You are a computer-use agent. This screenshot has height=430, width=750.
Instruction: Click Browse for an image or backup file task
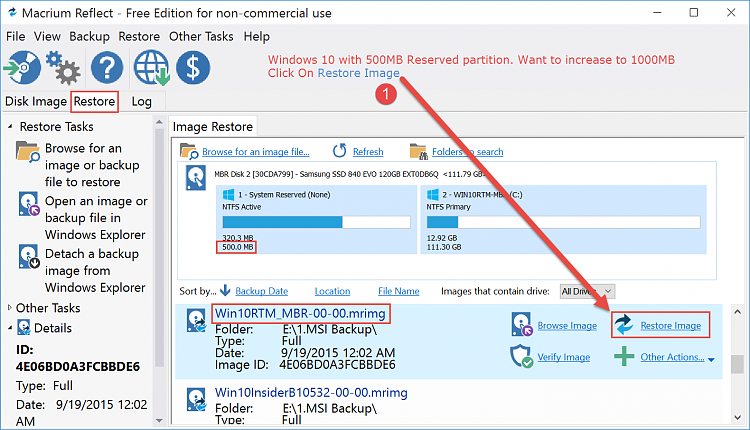[92, 165]
